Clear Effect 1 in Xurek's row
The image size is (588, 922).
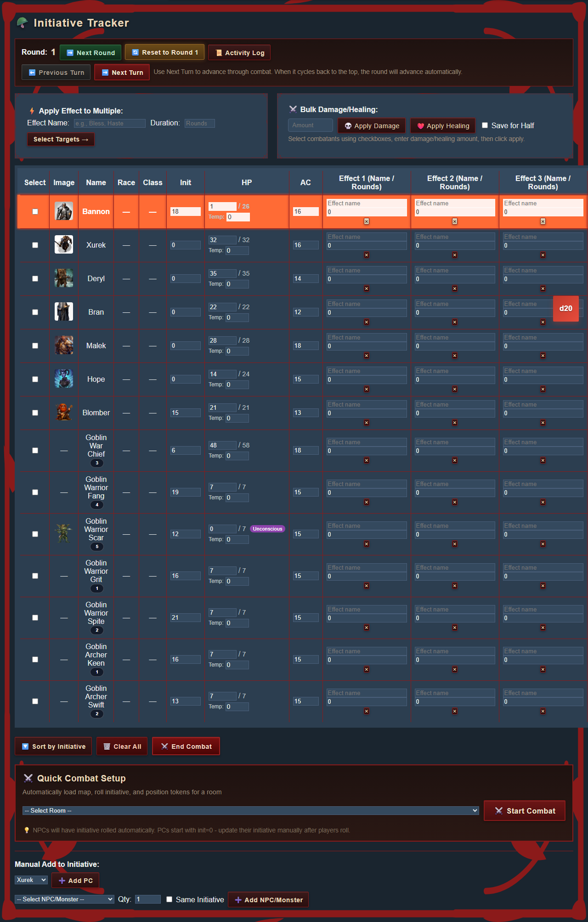pyautogui.click(x=367, y=255)
